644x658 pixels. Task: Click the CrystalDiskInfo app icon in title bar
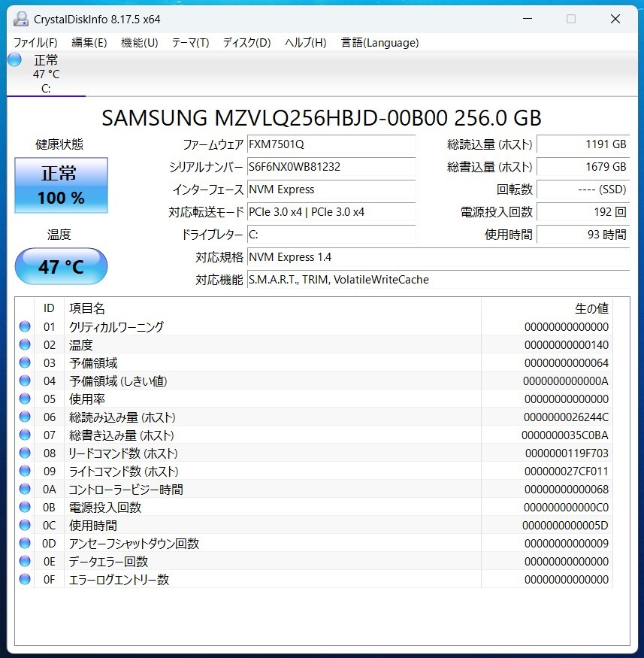(21, 19)
